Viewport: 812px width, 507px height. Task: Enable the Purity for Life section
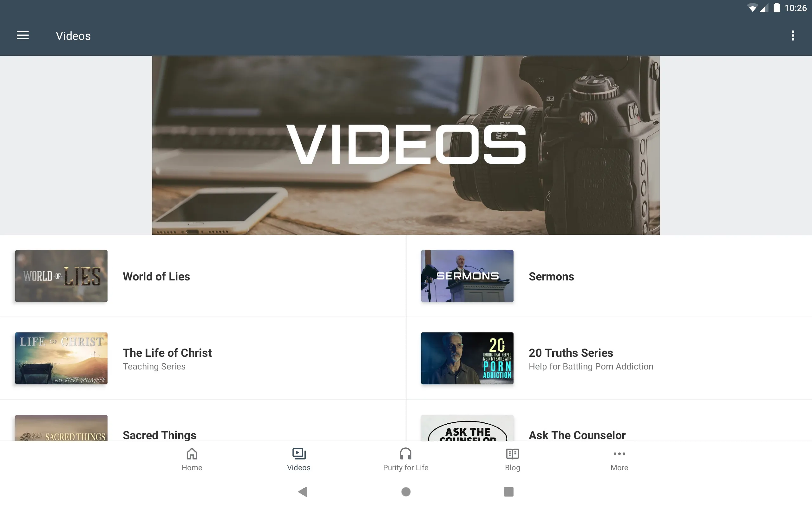point(405,459)
